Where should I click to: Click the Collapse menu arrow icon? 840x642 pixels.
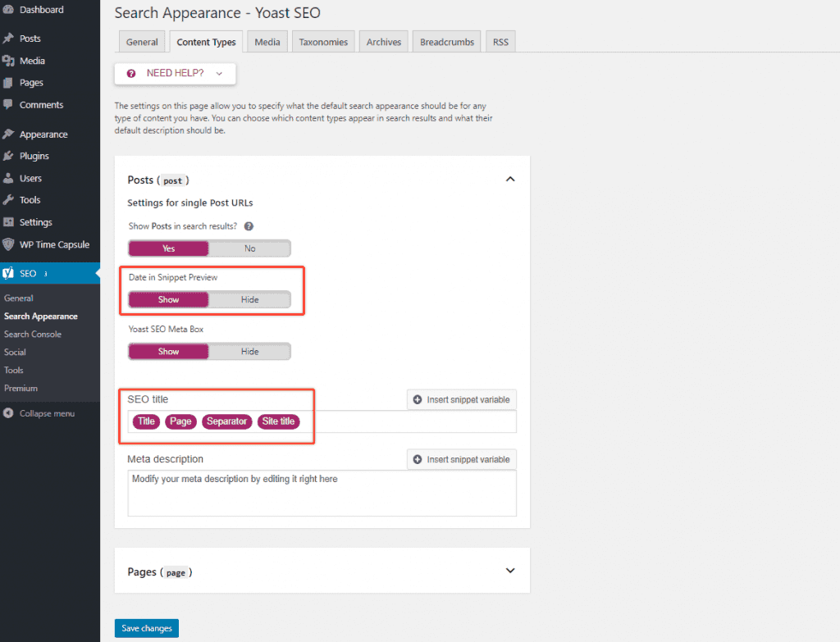click(9, 413)
